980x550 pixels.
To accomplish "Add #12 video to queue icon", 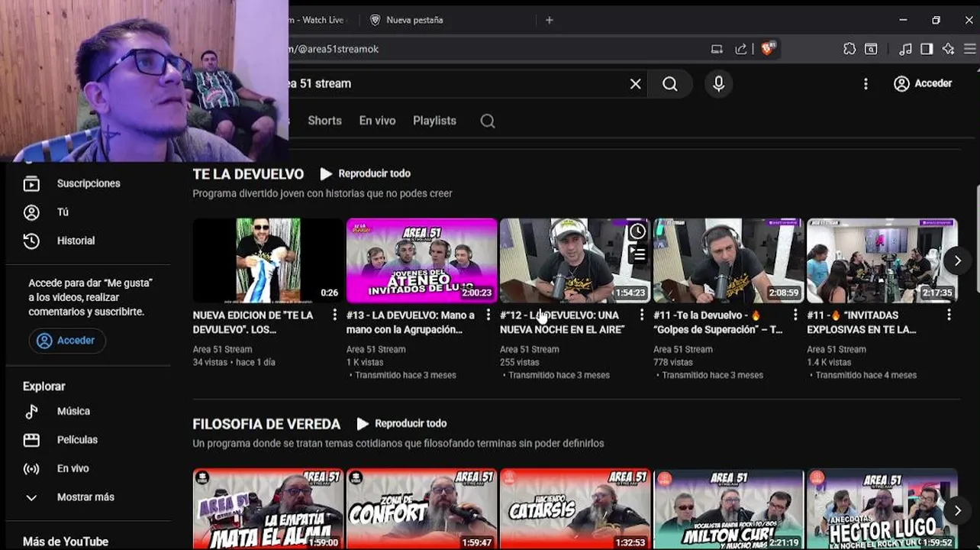I will click(x=637, y=254).
